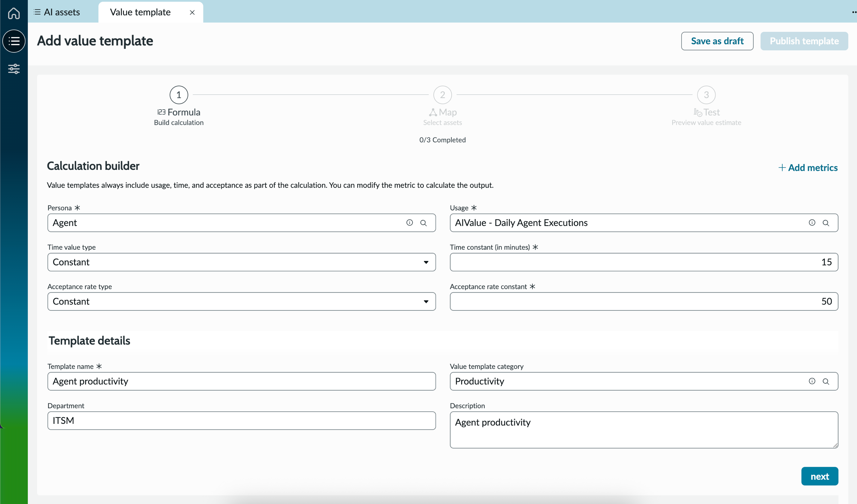Viewport: 857px width, 504px height.
Task: Click the Template name field
Action: tap(242, 381)
